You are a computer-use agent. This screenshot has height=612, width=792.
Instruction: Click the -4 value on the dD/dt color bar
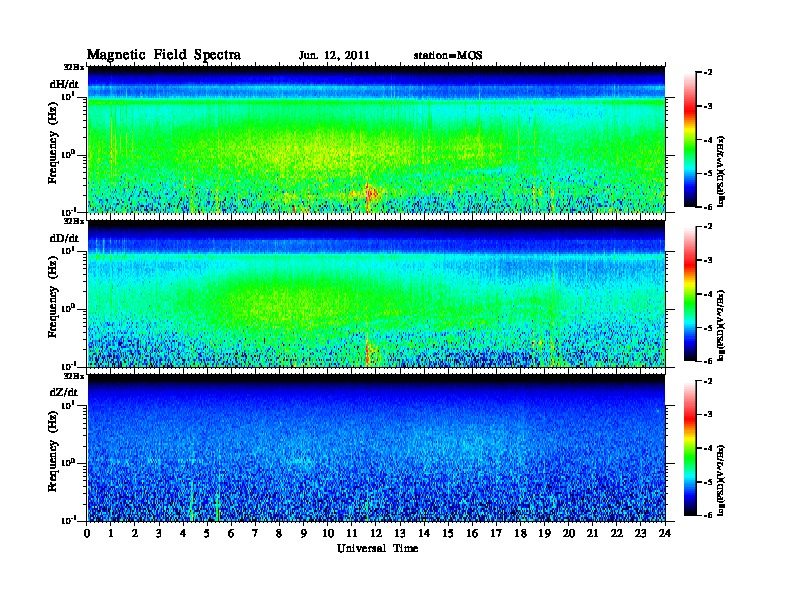tap(708, 294)
